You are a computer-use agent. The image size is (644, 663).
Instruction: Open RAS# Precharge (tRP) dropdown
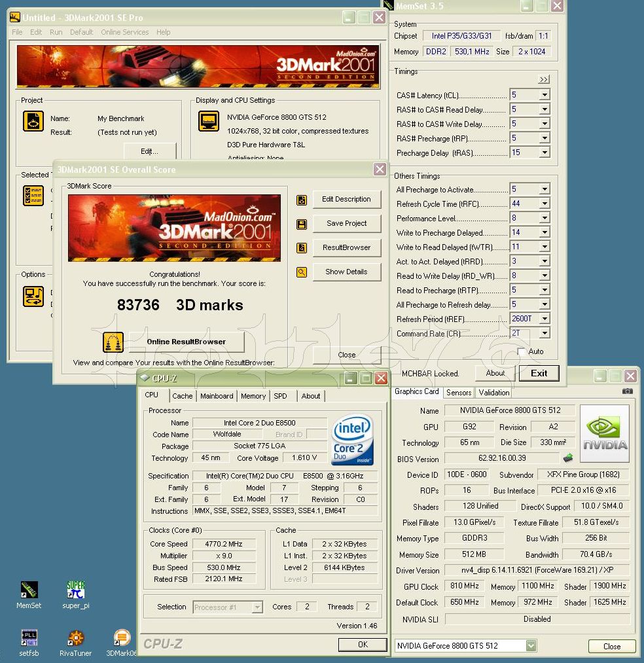[x=545, y=138]
